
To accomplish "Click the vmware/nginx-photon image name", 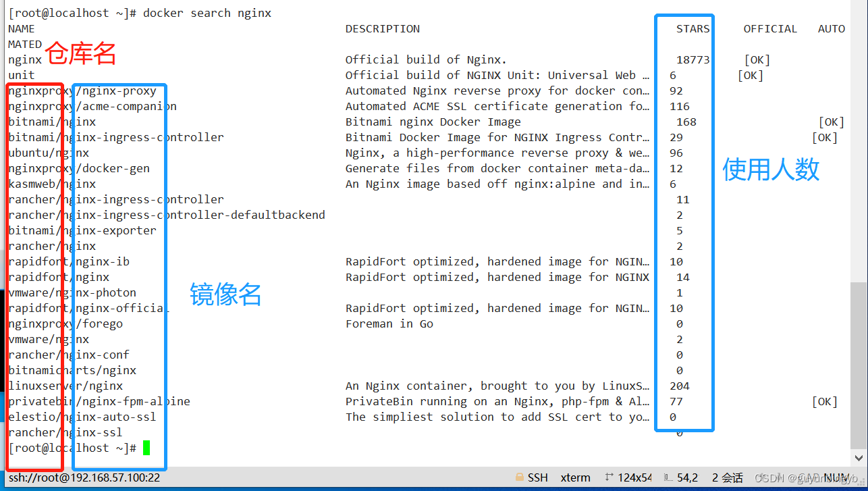I will pyautogui.click(x=72, y=292).
